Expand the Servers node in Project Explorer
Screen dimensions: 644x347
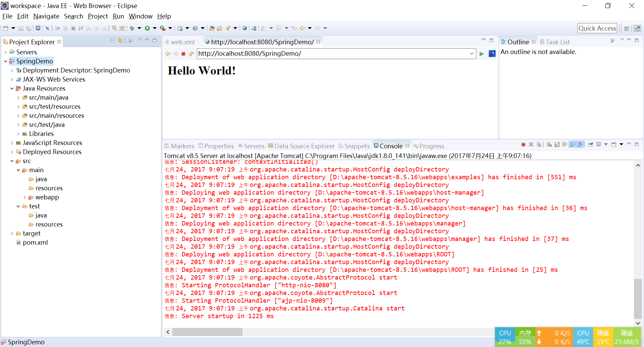point(5,52)
